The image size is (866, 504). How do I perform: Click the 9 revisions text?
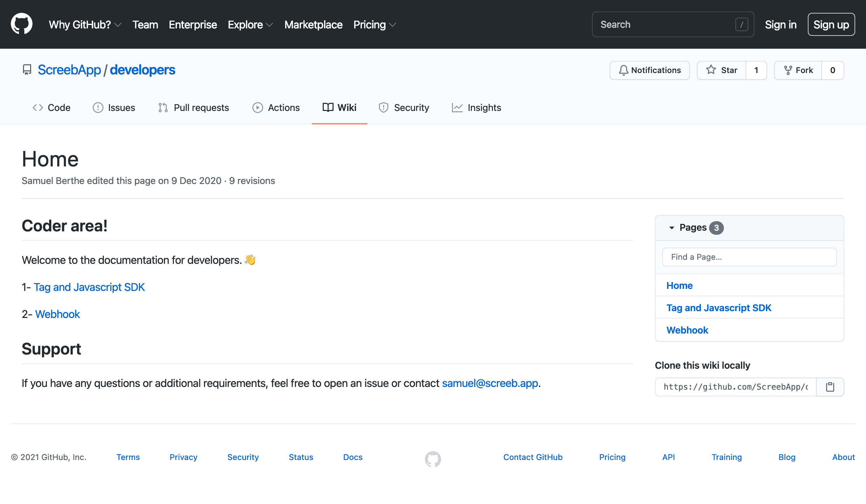coord(252,181)
